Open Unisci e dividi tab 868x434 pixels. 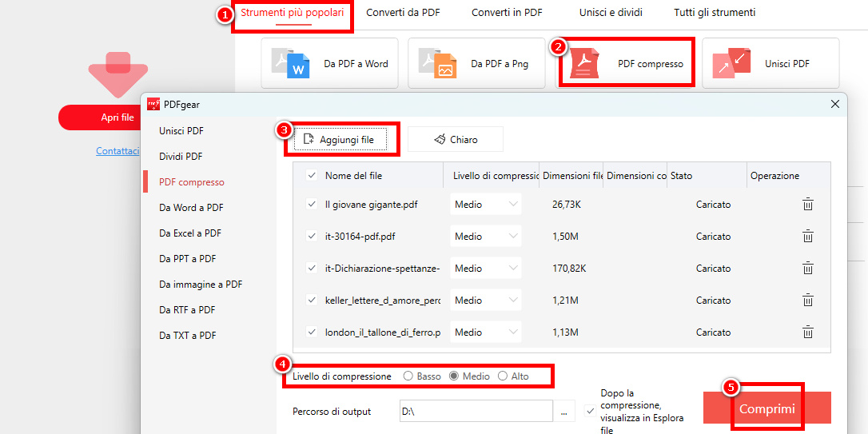coord(611,13)
